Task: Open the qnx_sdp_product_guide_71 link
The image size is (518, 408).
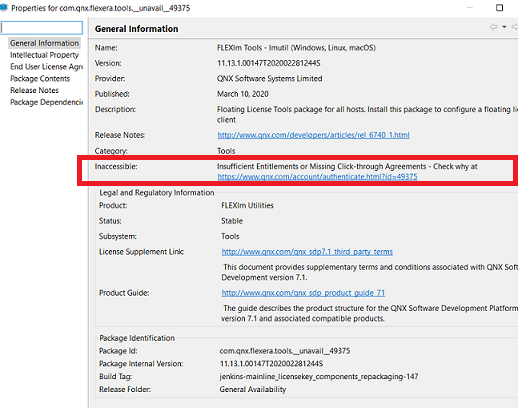Action: (x=303, y=293)
